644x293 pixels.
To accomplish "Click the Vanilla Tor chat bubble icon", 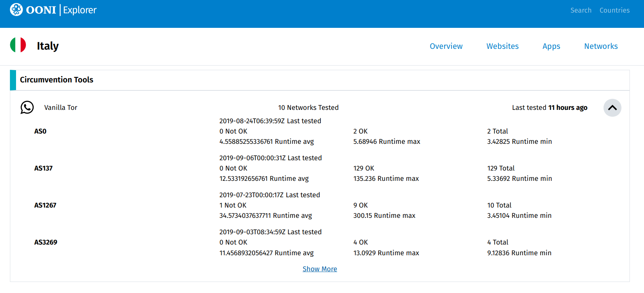I will click(27, 108).
